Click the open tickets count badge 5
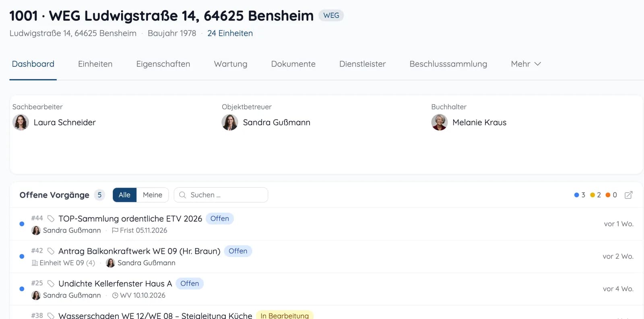This screenshot has width=644, height=319. [99, 195]
